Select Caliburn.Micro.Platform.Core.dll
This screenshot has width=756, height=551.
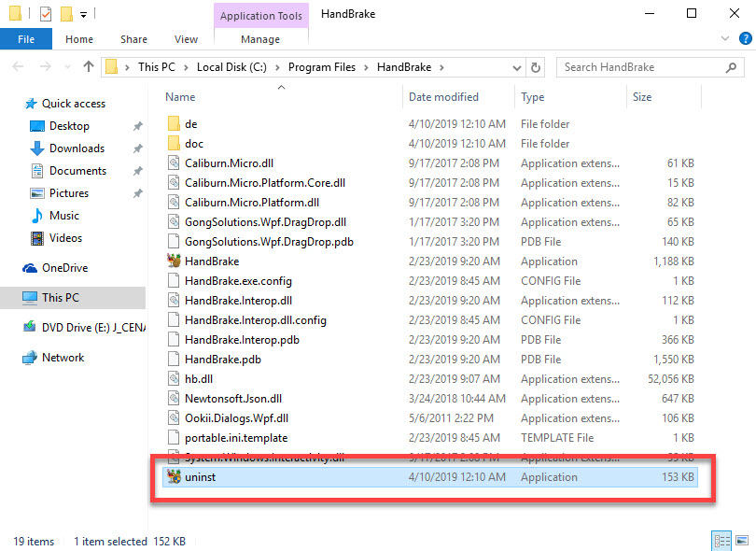265,183
